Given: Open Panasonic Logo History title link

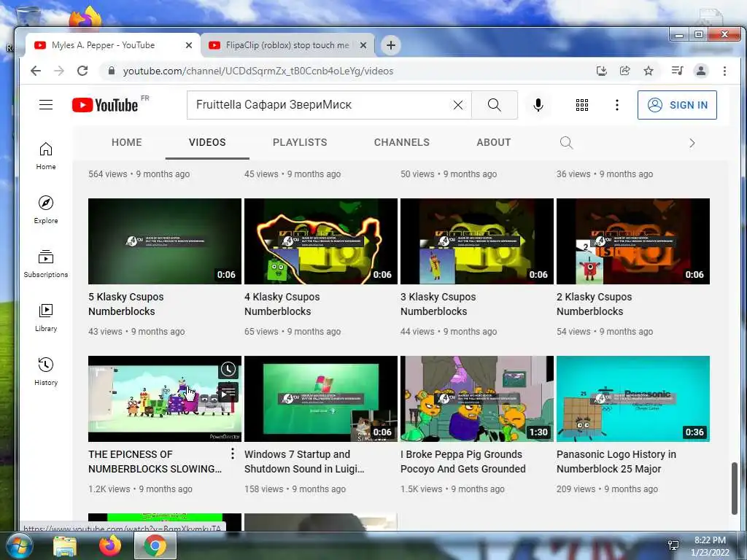Looking at the screenshot, I should pyautogui.click(x=616, y=462).
